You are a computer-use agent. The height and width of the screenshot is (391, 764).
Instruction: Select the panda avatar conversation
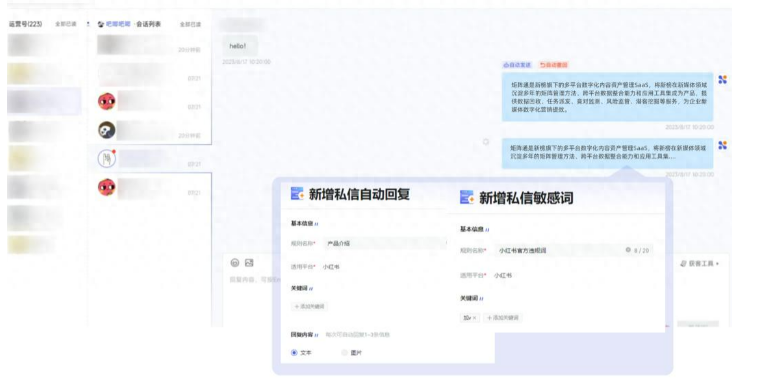(x=107, y=130)
